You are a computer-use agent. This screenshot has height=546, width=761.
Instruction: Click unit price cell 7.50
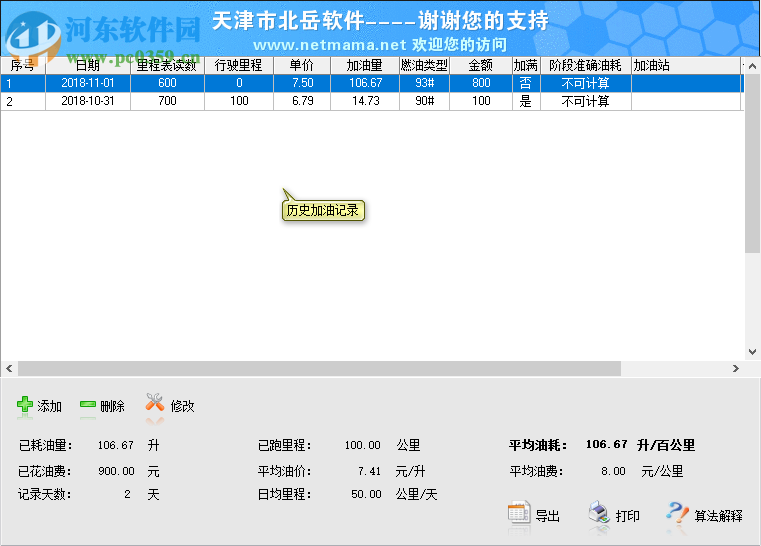(x=302, y=83)
